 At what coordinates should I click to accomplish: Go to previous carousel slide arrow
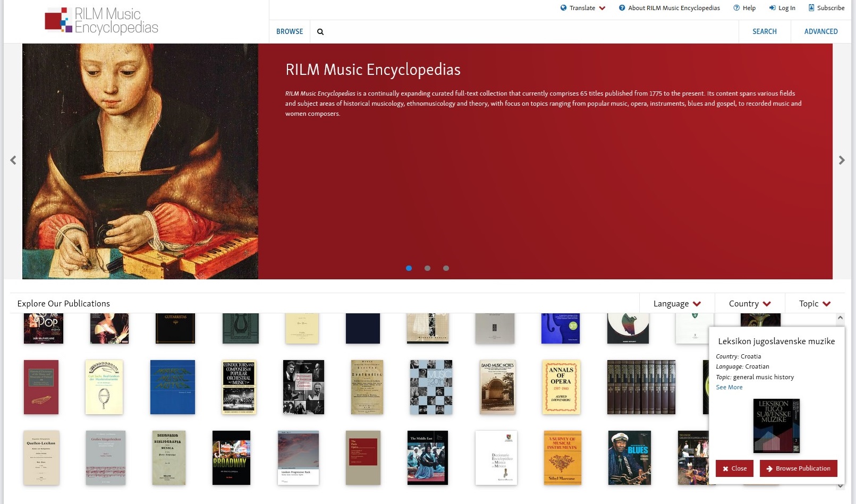13,160
